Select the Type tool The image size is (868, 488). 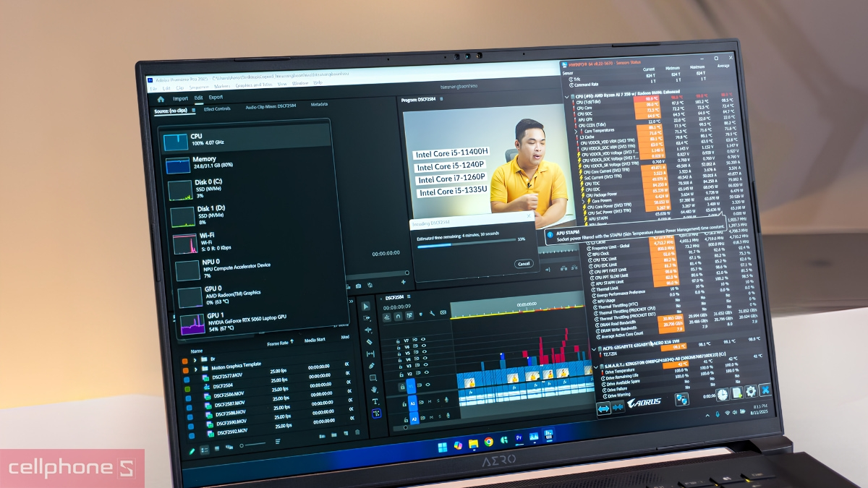[x=375, y=401]
